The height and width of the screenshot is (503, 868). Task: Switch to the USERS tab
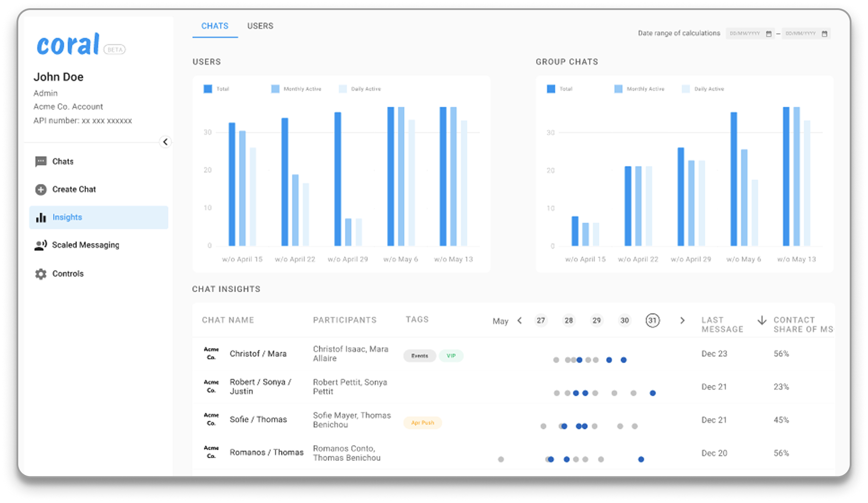click(260, 26)
